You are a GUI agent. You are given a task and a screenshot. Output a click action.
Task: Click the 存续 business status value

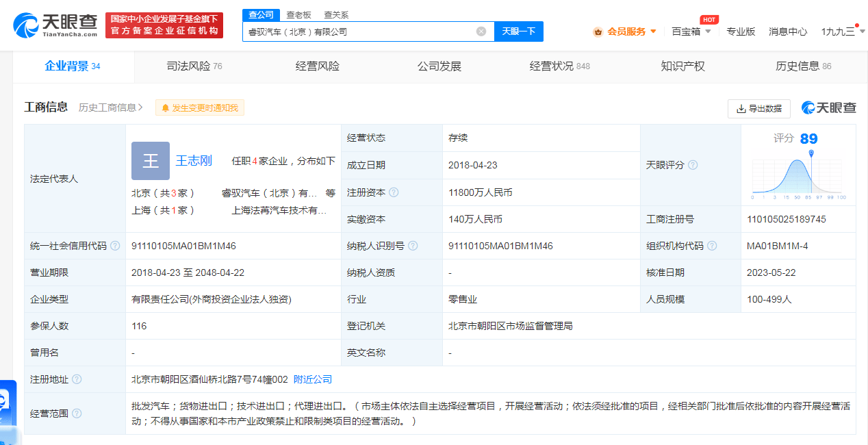point(458,138)
